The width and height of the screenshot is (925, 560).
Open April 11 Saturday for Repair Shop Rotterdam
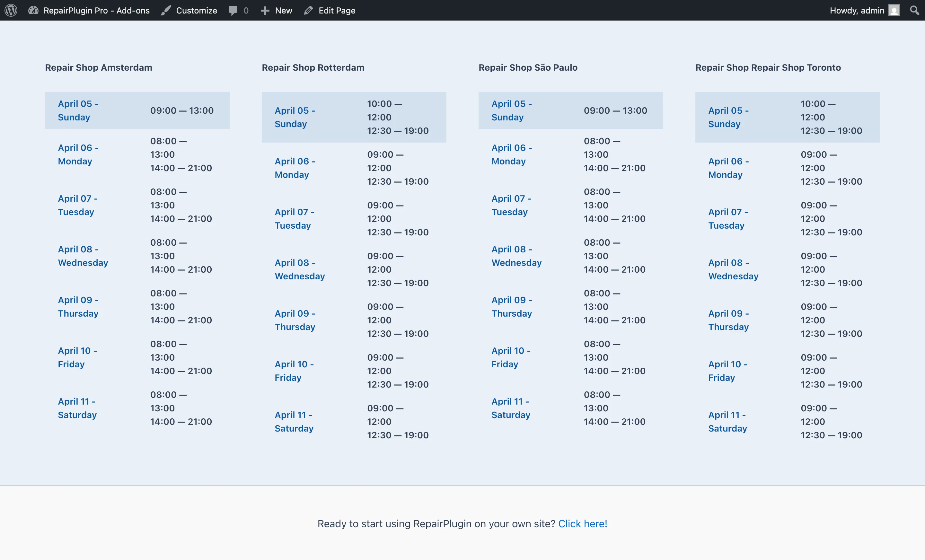point(294,422)
